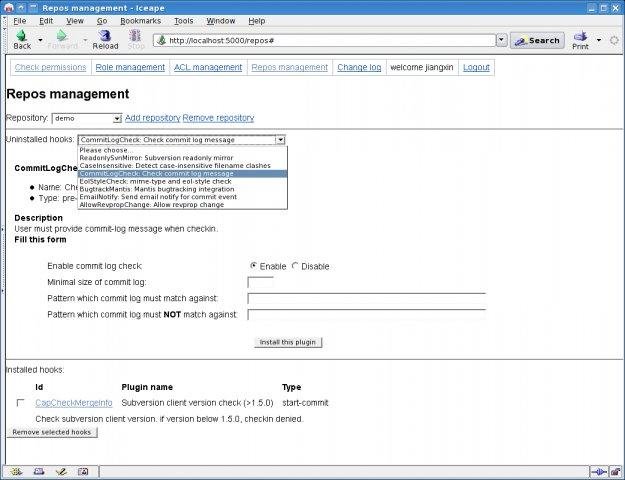Image resolution: width=625 pixels, height=480 pixels.
Task: Select CommitLogCheck hook option
Action: [x=183, y=173]
